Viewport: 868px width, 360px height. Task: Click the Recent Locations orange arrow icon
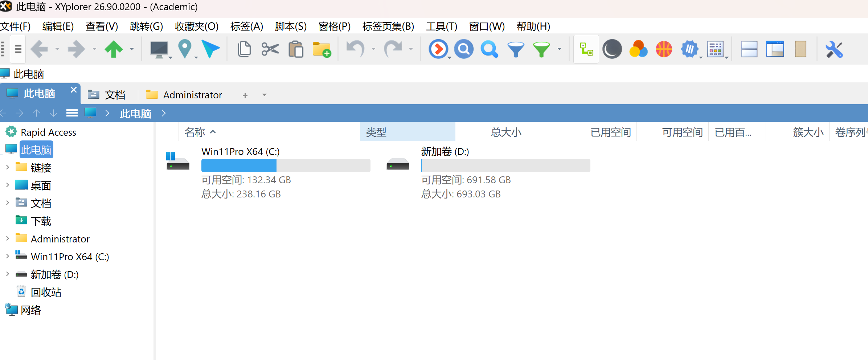438,49
